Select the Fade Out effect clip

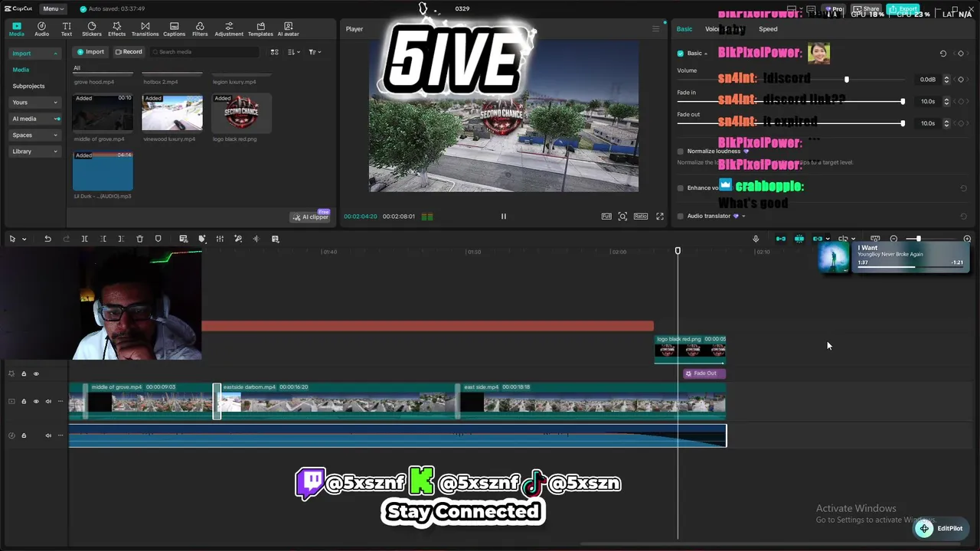[x=704, y=373]
